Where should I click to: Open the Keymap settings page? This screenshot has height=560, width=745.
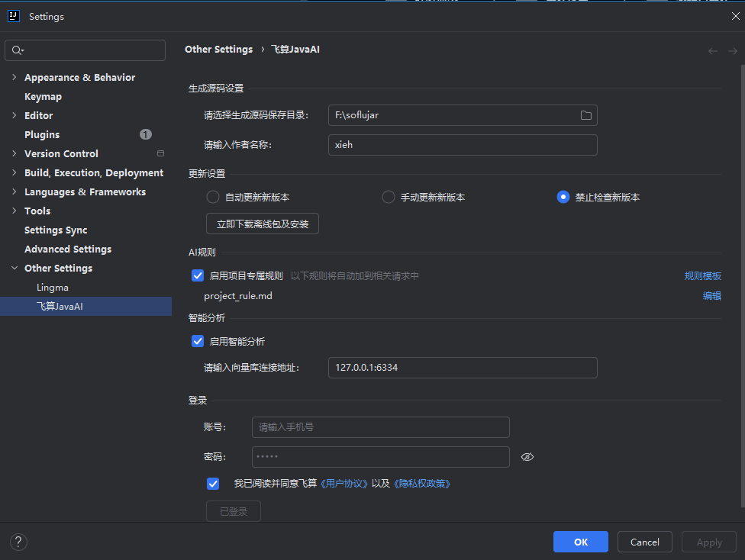pos(44,96)
